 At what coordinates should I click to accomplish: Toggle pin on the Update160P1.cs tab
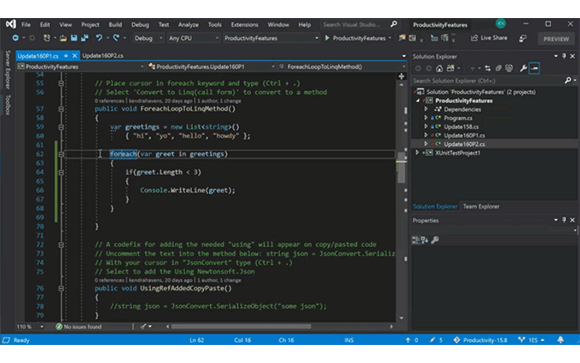click(66, 56)
